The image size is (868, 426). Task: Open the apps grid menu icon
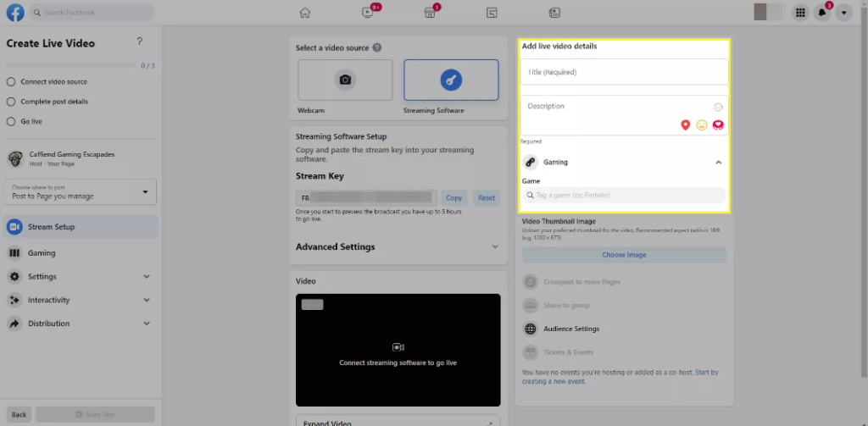pos(799,13)
